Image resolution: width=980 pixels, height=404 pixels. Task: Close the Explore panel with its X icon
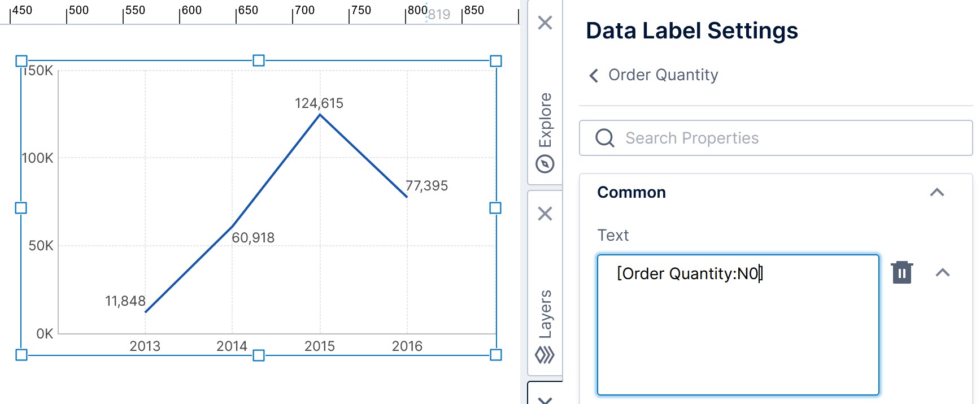coord(544,23)
